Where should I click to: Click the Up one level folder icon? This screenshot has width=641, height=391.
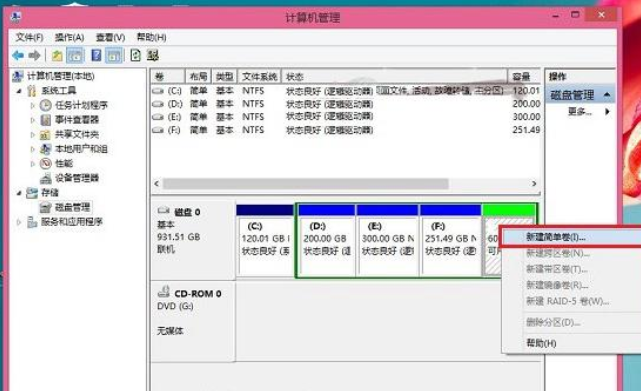[x=57, y=55]
